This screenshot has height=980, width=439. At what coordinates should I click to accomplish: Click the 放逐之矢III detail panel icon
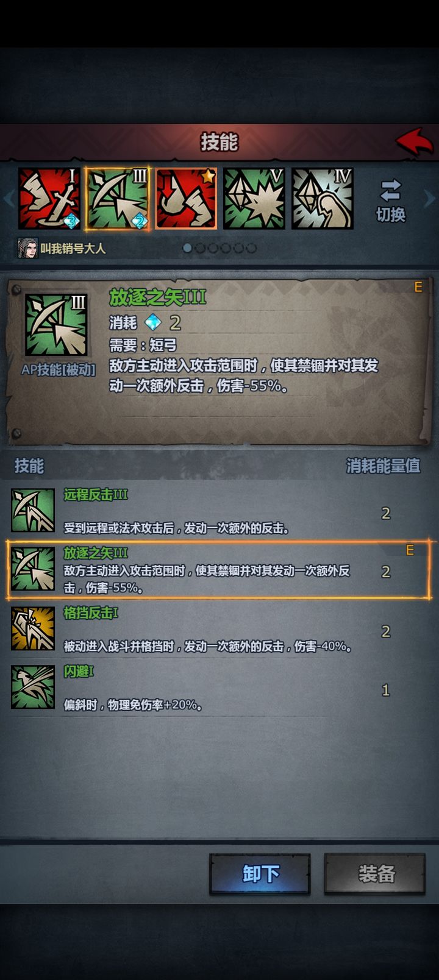(x=56, y=325)
